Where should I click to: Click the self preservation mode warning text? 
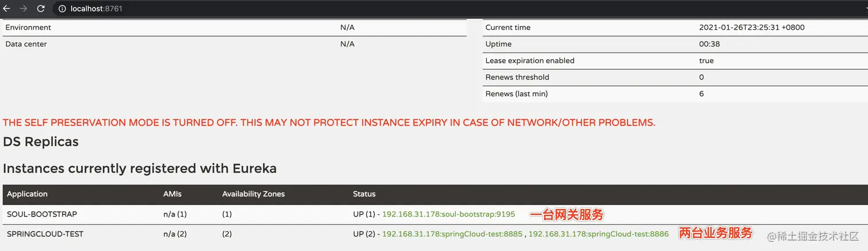pos(329,123)
